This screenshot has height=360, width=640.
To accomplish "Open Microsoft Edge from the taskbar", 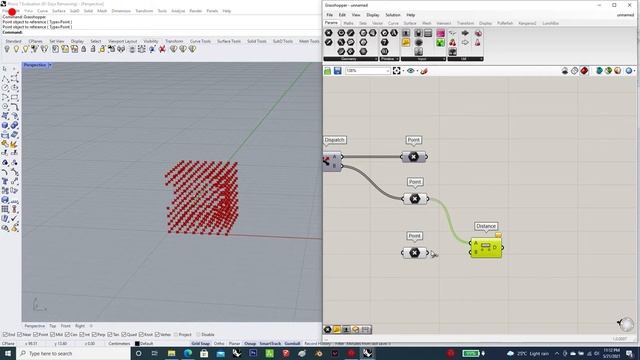I will click(x=188, y=353).
